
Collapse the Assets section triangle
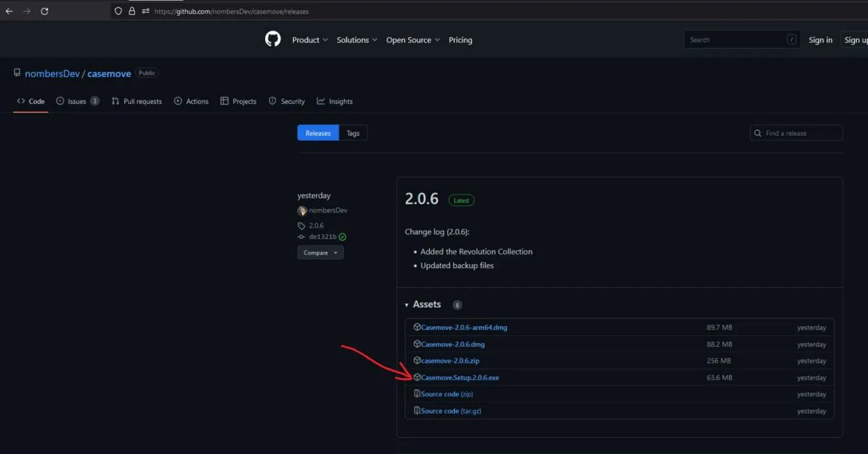pyautogui.click(x=407, y=305)
